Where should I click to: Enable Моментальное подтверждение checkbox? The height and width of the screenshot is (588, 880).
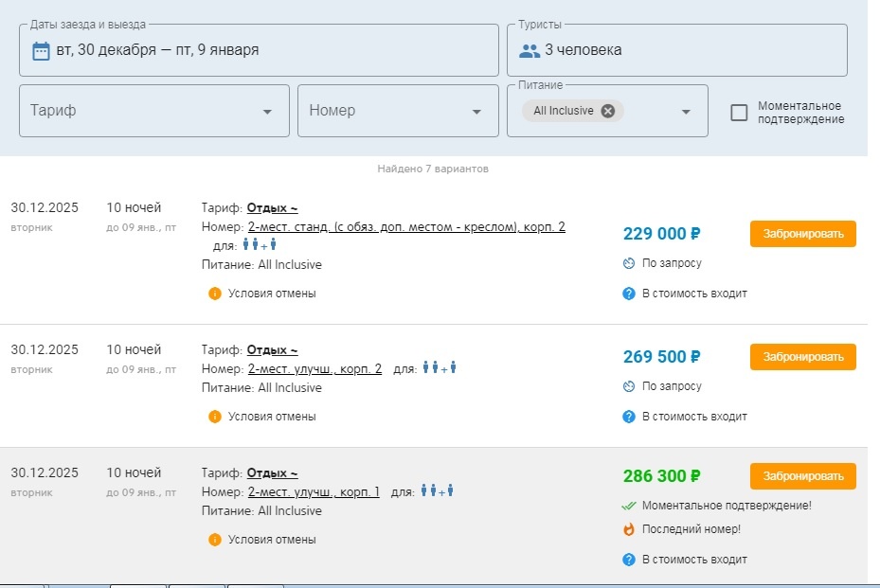pos(739,113)
